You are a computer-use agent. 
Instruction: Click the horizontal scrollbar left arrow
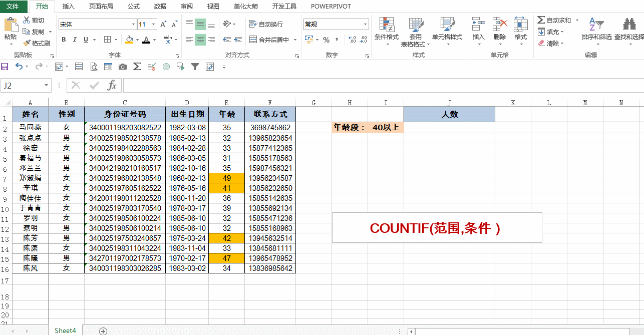click(x=411, y=331)
